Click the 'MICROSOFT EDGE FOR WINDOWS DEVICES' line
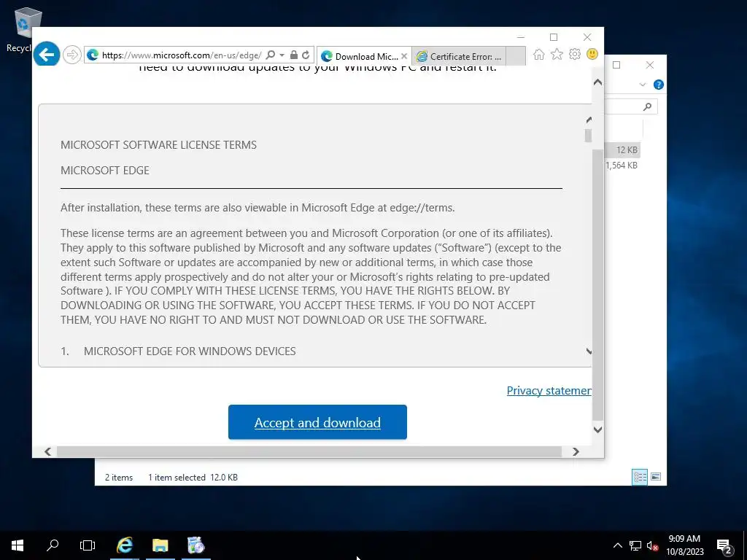The image size is (747, 560). 190,351
